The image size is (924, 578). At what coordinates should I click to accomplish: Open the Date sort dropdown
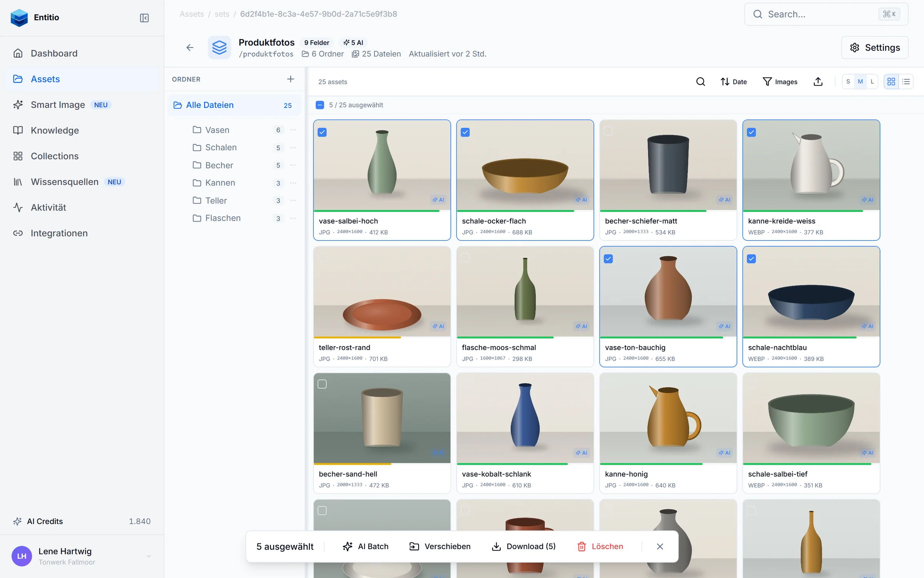(734, 82)
